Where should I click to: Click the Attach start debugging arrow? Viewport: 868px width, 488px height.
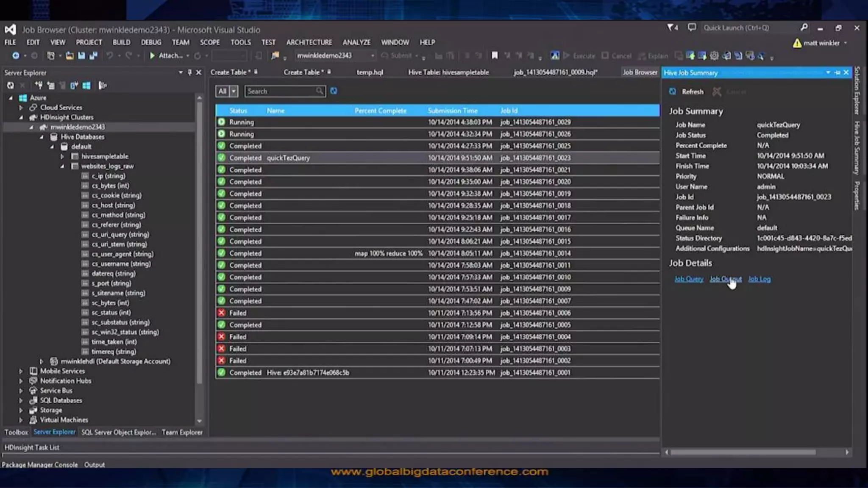152,55
